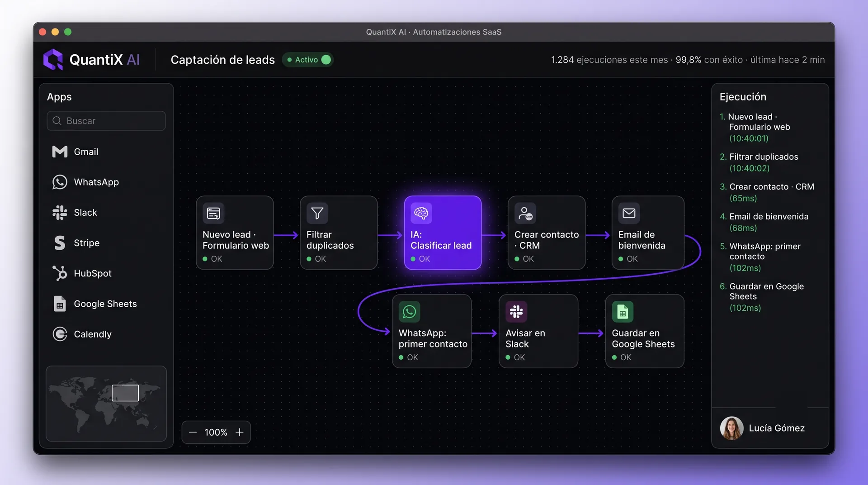Click the Calendly icon in Apps sidebar
Image resolution: width=868 pixels, height=485 pixels.
pyautogui.click(x=60, y=334)
